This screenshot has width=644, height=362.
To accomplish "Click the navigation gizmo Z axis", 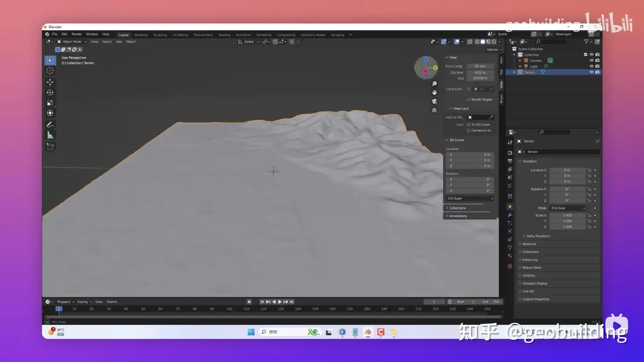I will click(426, 59).
